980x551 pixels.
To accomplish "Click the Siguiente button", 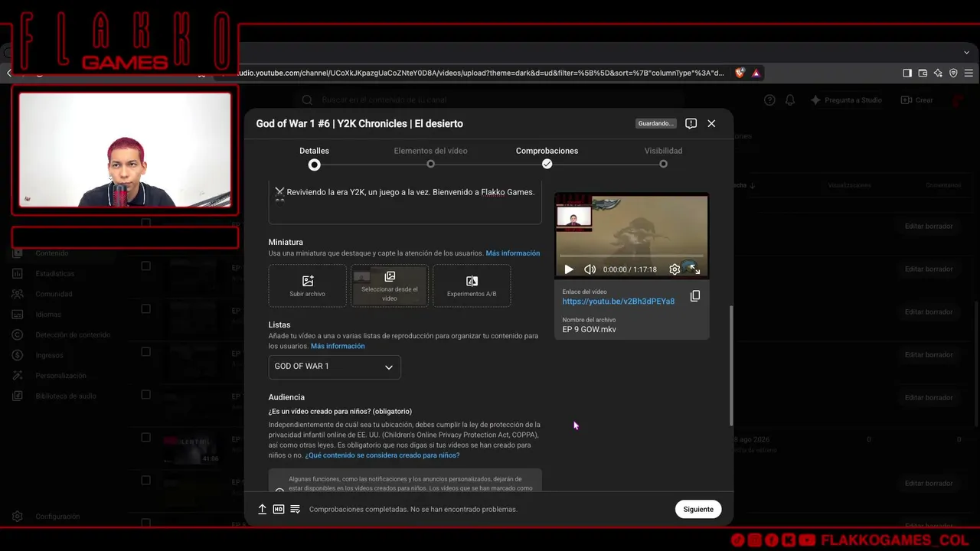I will tap(698, 509).
